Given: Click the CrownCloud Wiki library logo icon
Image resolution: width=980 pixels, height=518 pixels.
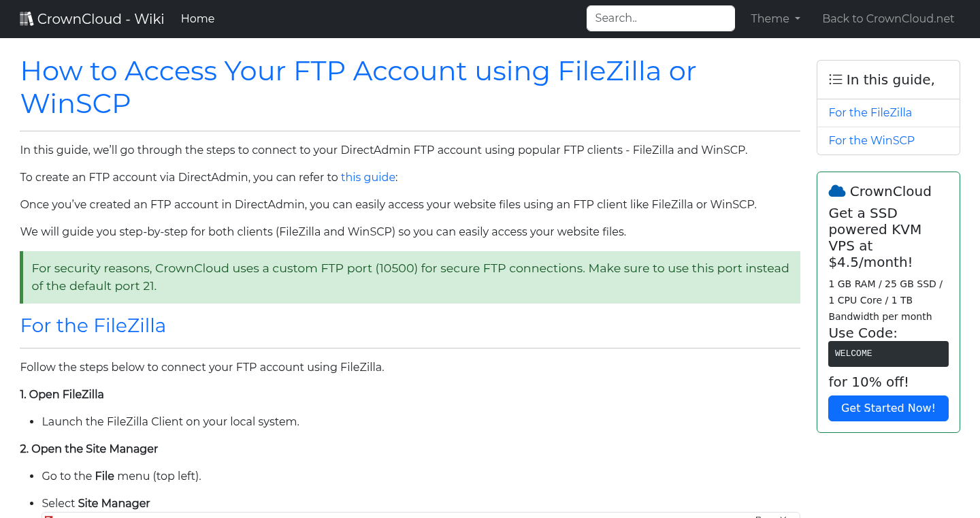Looking at the screenshot, I should pos(26,18).
